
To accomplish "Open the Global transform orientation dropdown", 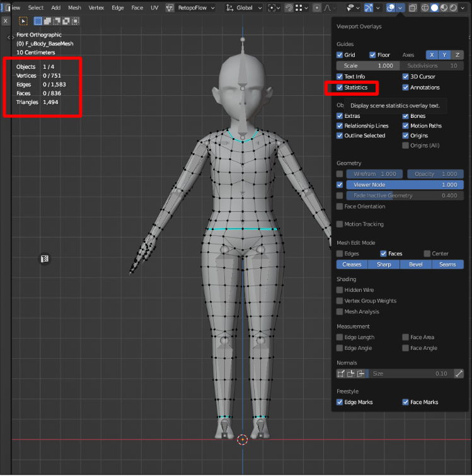I will (x=243, y=8).
